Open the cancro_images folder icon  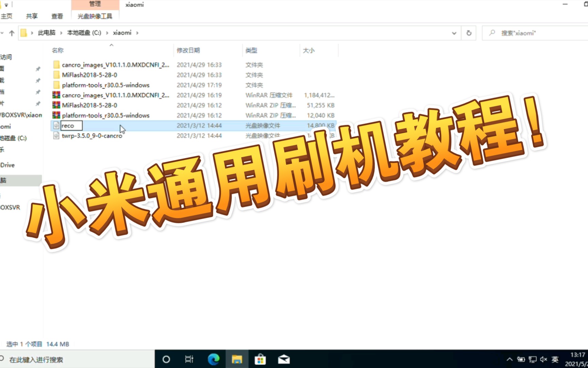coord(56,65)
